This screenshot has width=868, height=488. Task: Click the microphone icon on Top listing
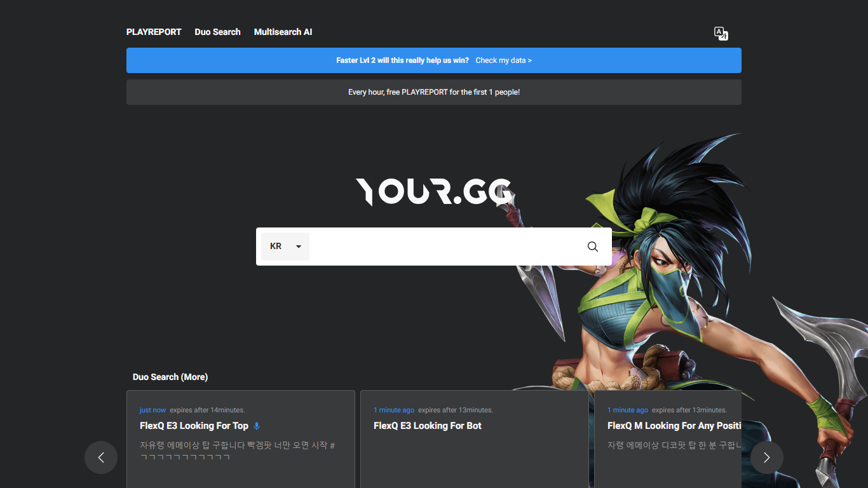coord(257,426)
